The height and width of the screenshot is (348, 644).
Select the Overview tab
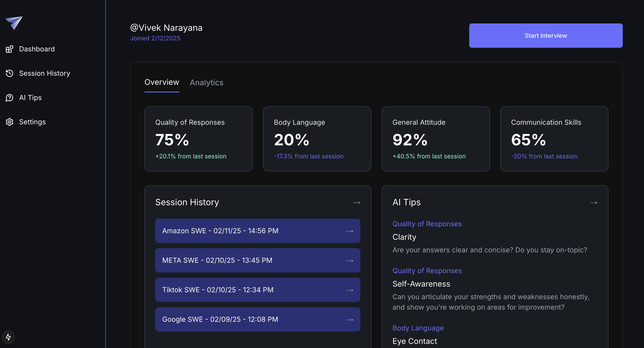tap(162, 82)
